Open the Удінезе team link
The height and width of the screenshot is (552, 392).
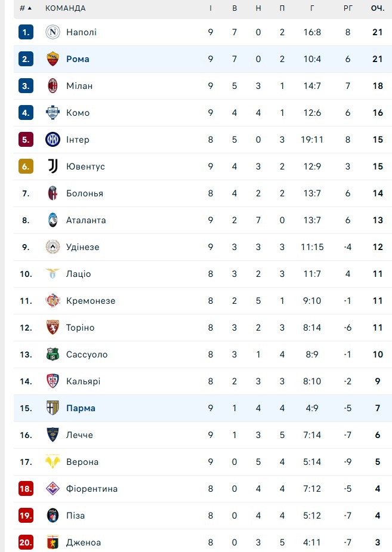coord(82,247)
